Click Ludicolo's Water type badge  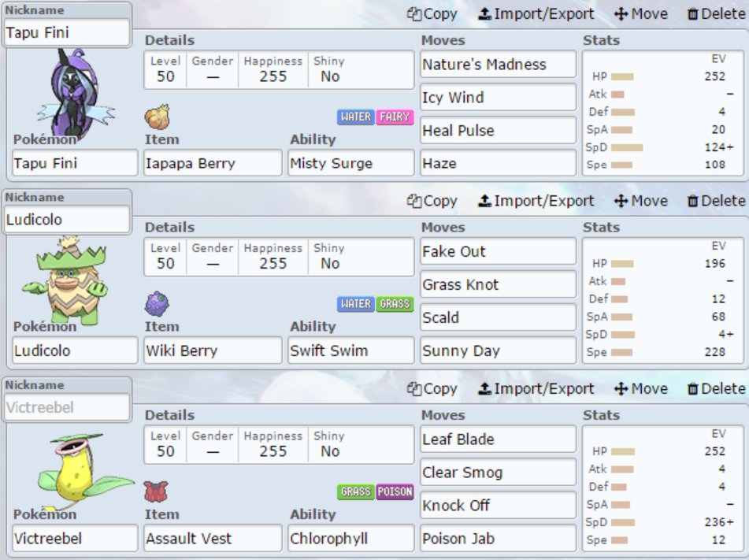click(x=356, y=304)
